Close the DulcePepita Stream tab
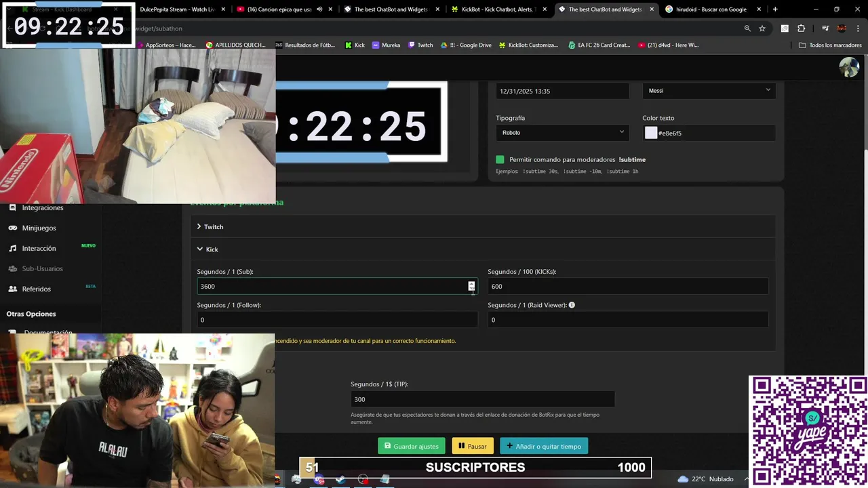 (x=223, y=9)
